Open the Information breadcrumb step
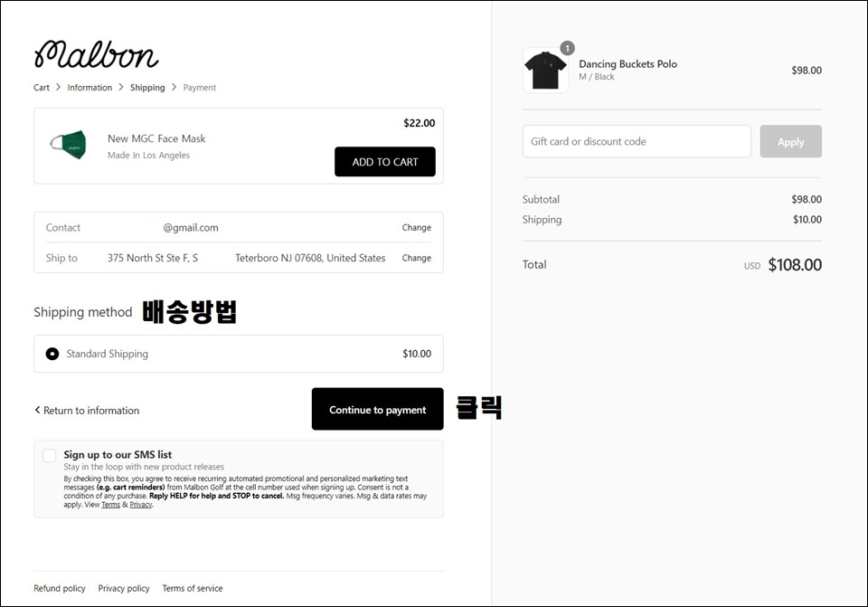This screenshot has height=607, width=868. (90, 88)
